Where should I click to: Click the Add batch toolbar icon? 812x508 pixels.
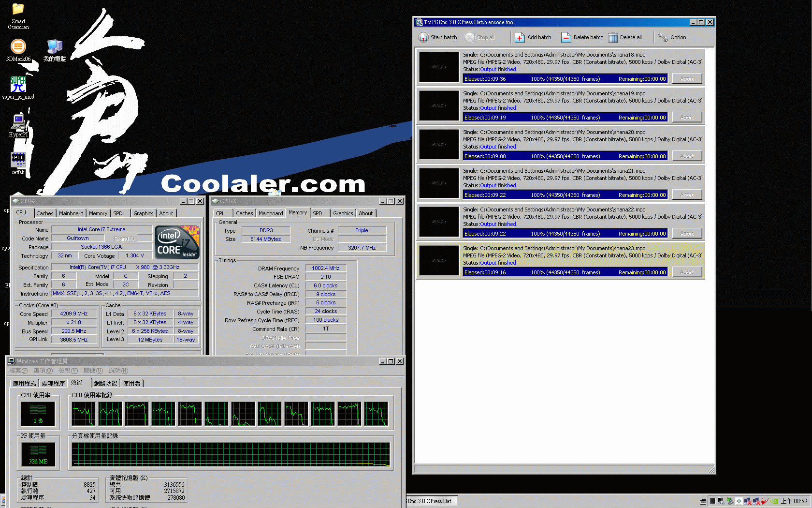click(520, 37)
